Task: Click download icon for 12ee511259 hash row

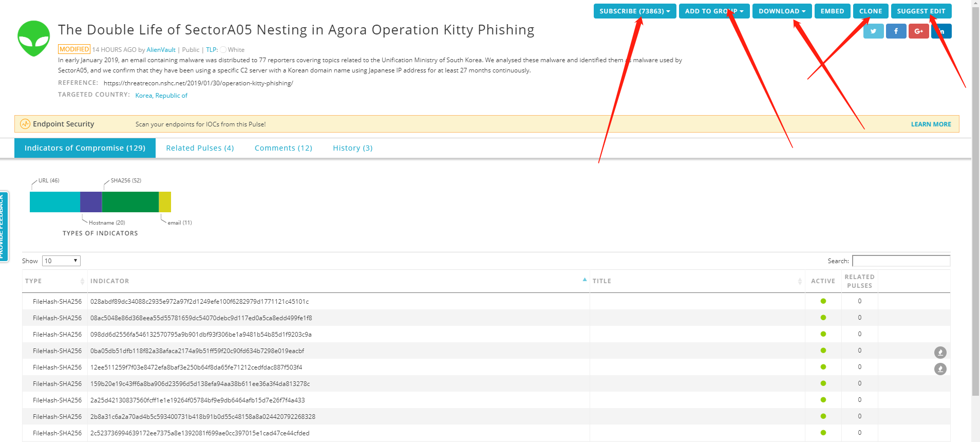Action: [x=940, y=369]
